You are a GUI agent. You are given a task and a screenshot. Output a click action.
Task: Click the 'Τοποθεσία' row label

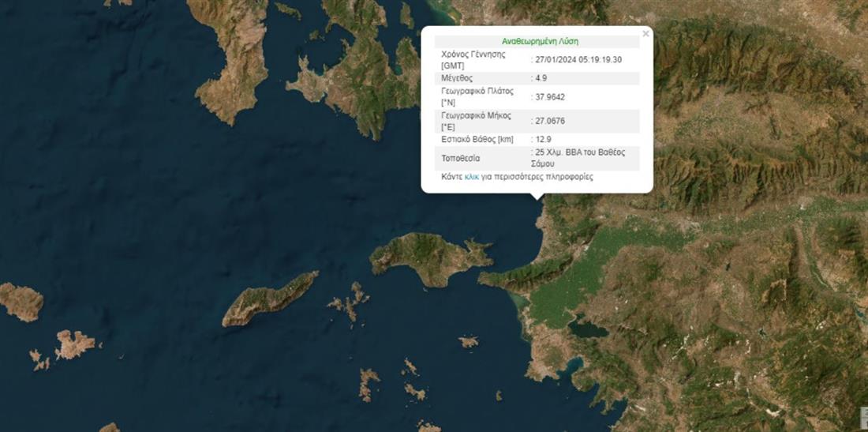pyautogui.click(x=461, y=158)
